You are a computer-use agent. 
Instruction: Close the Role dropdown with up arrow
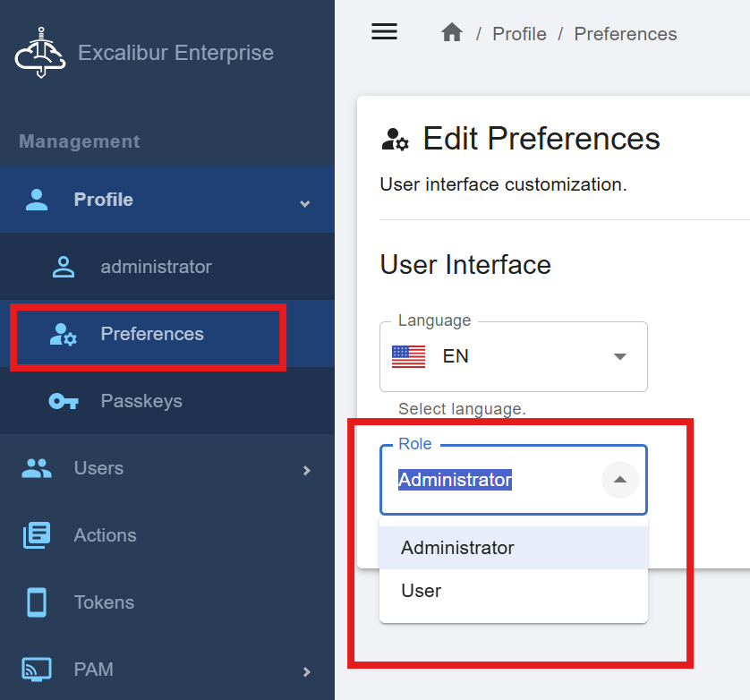tap(620, 480)
